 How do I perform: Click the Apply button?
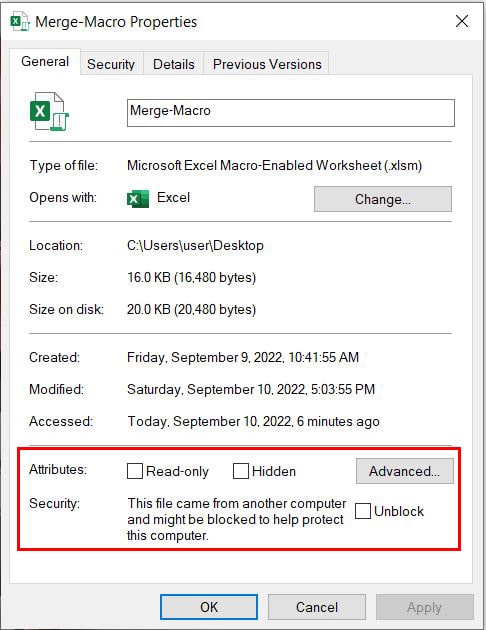(425, 607)
